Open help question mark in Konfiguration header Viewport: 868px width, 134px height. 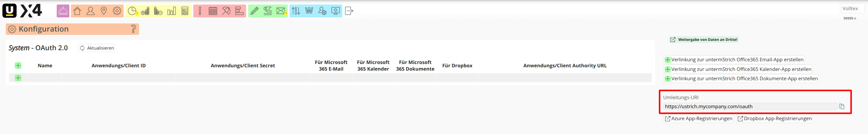[133, 29]
